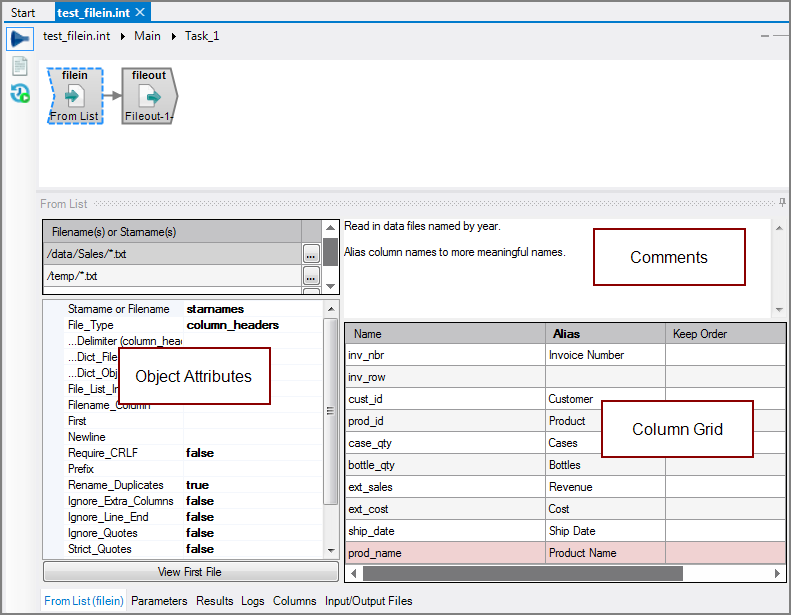
Task: Switch to the Start tab
Action: (23, 13)
